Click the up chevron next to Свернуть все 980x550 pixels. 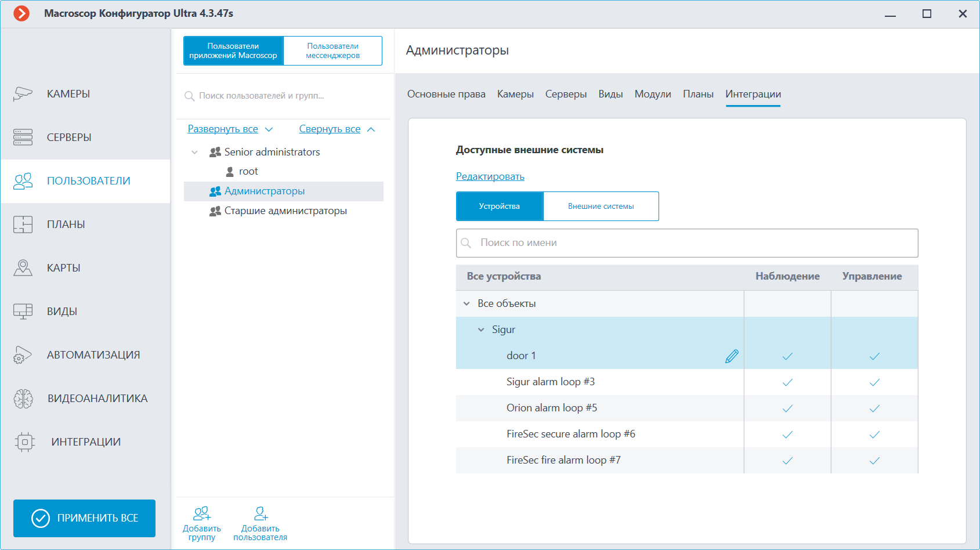click(x=371, y=129)
